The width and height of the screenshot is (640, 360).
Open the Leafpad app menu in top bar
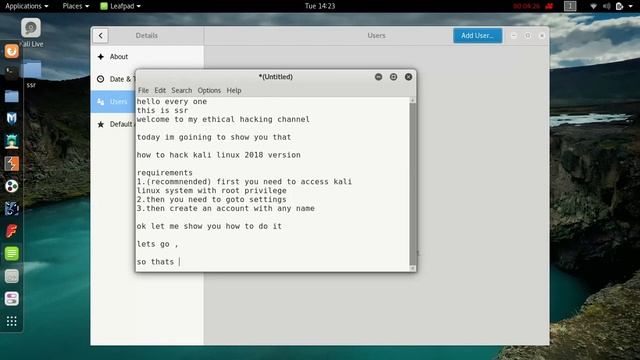point(120,6)
